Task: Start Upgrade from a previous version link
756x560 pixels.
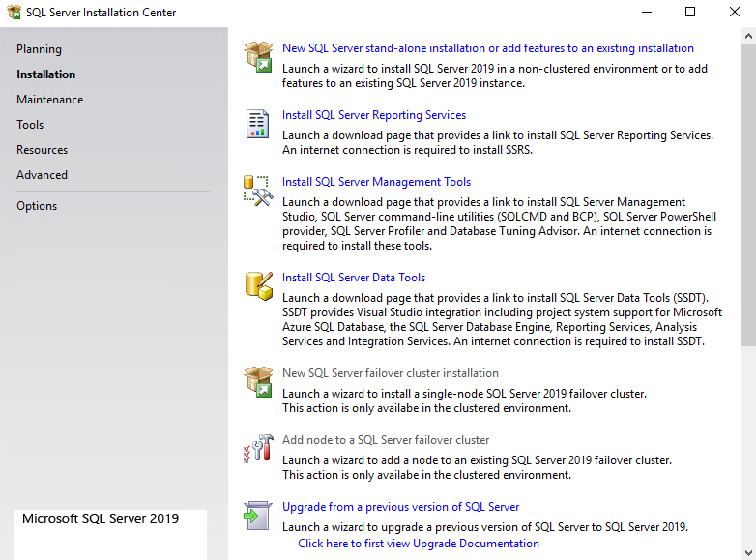Action: (400, 507)
